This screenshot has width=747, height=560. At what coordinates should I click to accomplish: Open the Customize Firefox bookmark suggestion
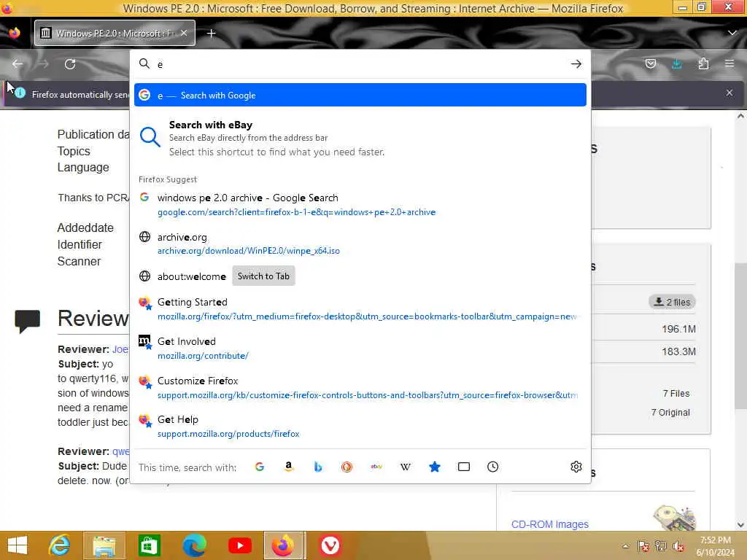[360, 388]
